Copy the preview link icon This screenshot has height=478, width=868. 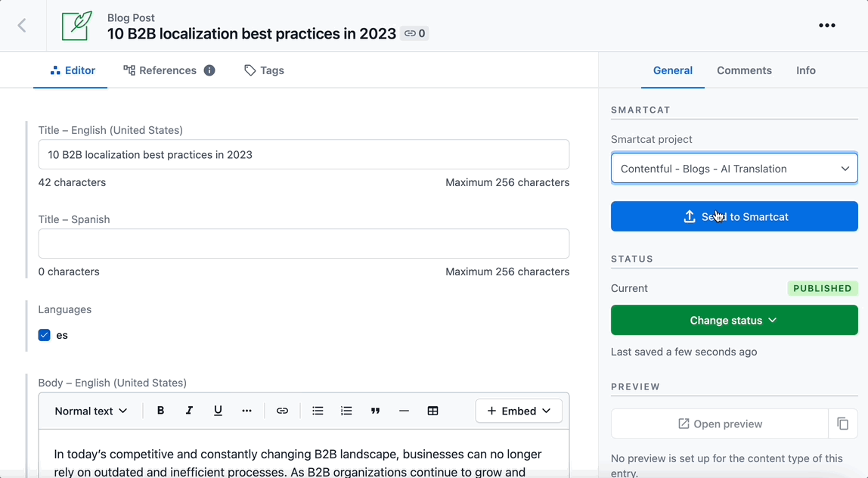(x=842, y=424)
